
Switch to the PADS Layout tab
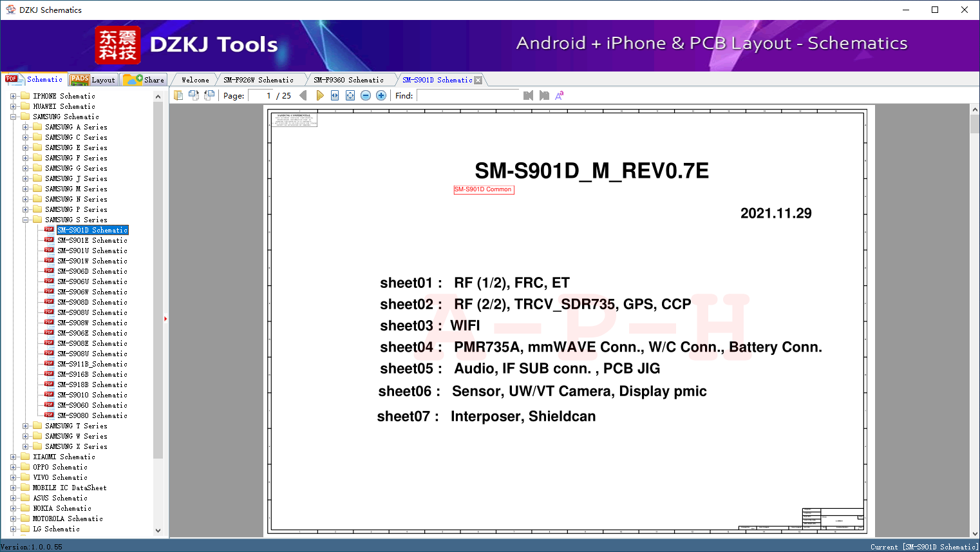point(93,80)
